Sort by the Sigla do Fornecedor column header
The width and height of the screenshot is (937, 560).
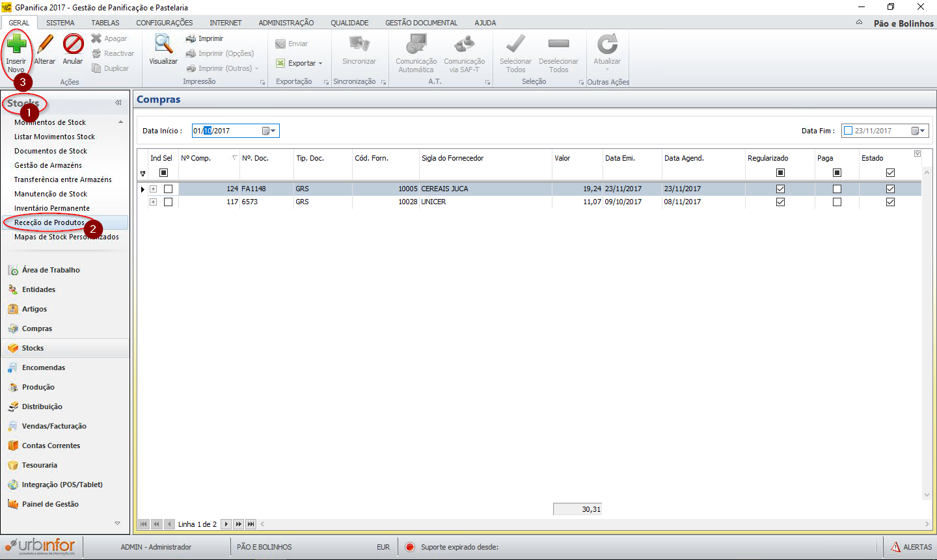point(452,158)
